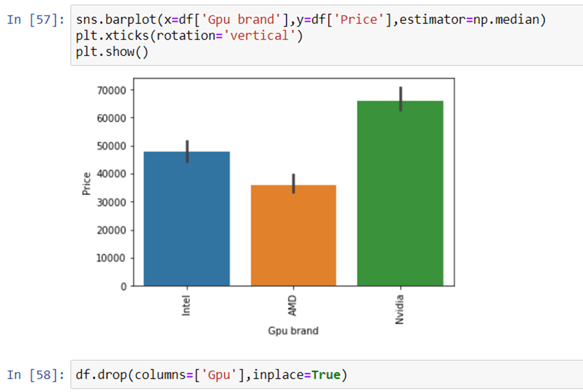583x392 pixels.
Task: Click the 'inplace=True' argument in cell 58
Action: pos(296,375)
